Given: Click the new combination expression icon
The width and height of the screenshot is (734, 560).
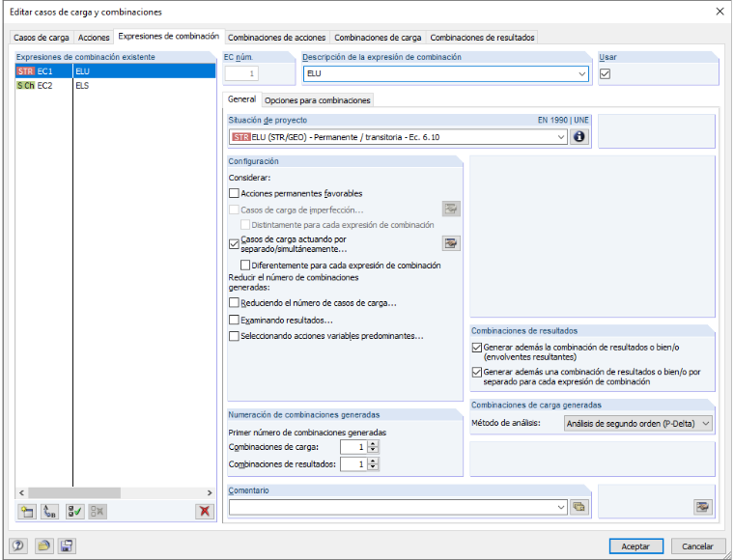Looking at the screenshot, I should [x=27, y=511].
